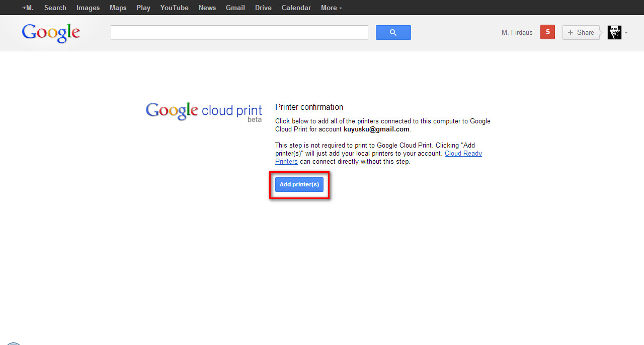This screenshot has height=345, width=644.
Task: Go to Search in the top bar
Action: [55, 8]
